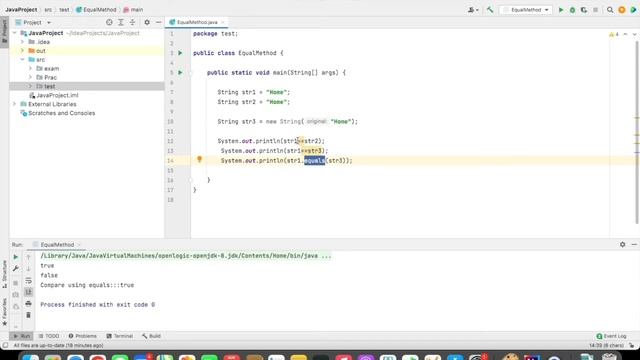640x360 pixels.
Task: Print console output icon
Action: (28, 304)
